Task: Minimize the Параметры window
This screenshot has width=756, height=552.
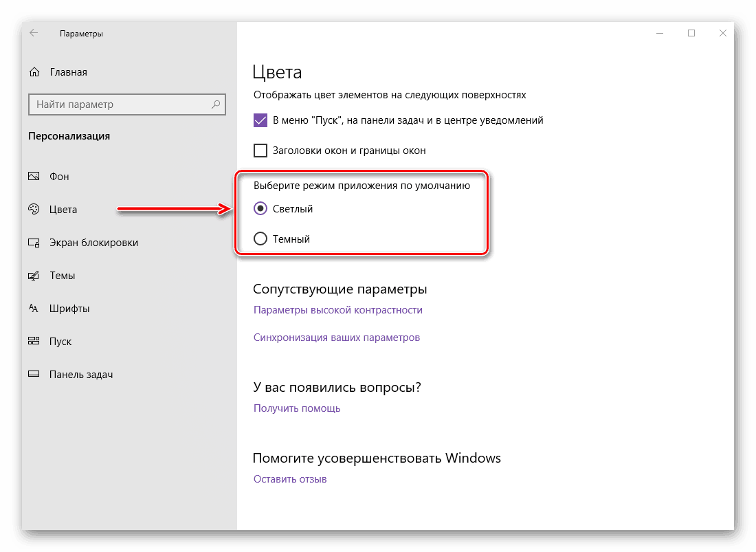Action: (x=660, y=33)
